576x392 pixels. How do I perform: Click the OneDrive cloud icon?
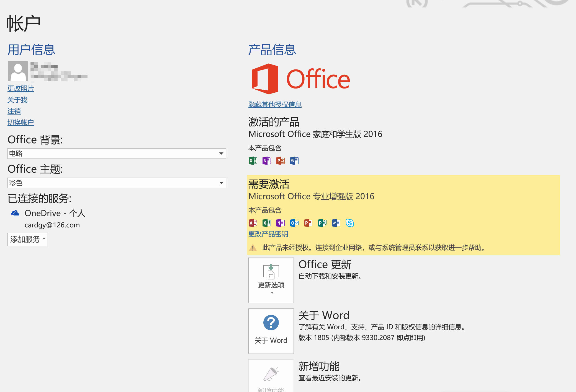tap(15, 213)
